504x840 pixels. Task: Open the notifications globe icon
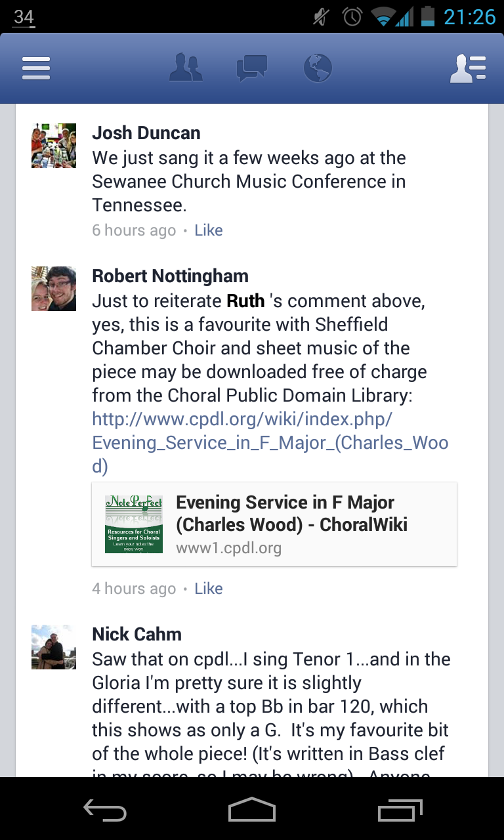click(x=318, y=68)
